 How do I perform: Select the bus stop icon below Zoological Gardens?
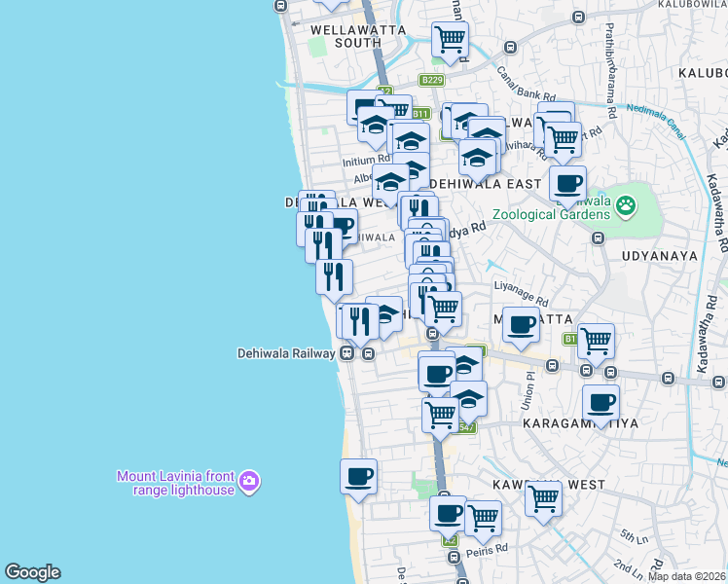point(598,238)
